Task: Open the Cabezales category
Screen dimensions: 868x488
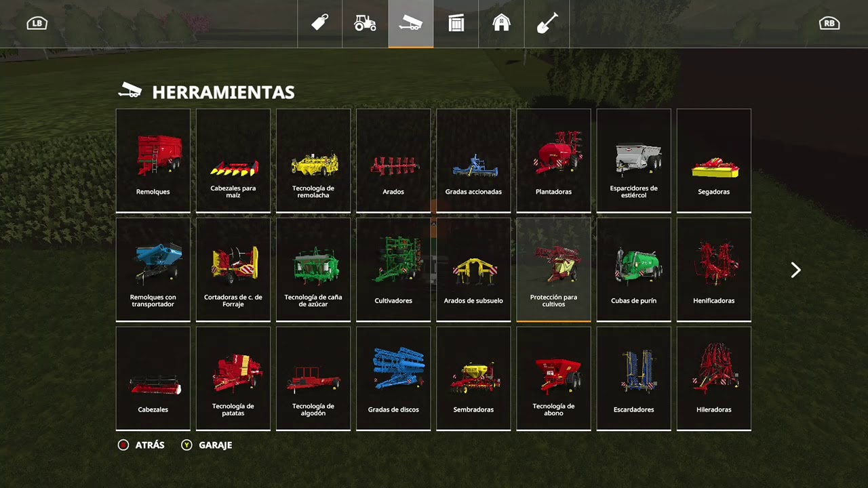Action: (x=153, y=379)
